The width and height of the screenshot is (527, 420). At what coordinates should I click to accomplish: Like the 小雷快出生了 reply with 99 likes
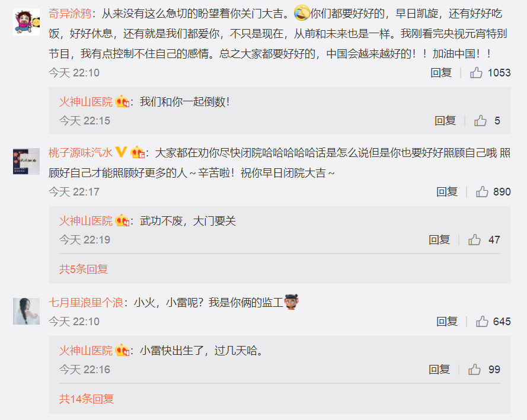pyautogui.click(x=474, y=369)
